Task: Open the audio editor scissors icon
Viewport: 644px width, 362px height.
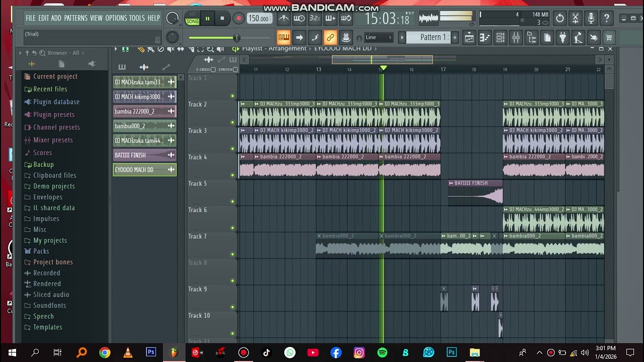Action: point(575,19)
